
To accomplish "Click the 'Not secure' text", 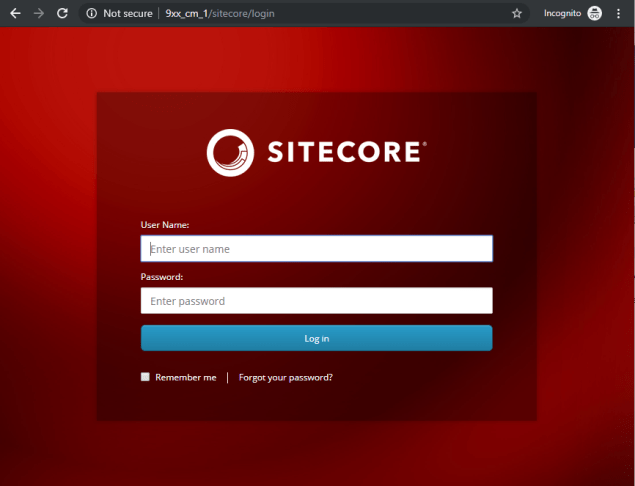I will click(x=128, y=13).
